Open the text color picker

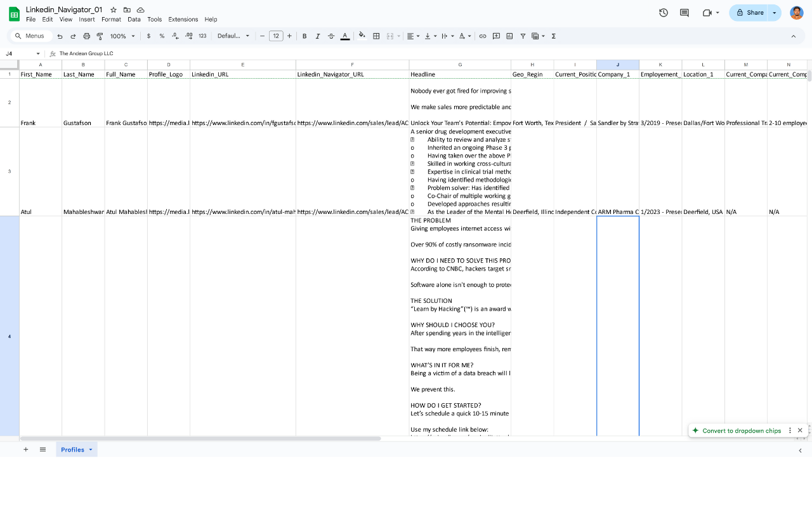coord(345,36)
